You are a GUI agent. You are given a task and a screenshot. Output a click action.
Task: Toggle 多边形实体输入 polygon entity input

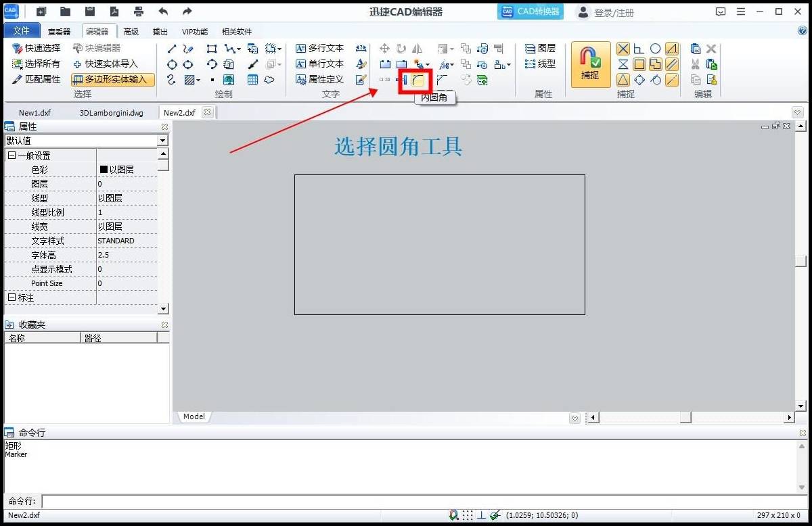tap(113, 80)
